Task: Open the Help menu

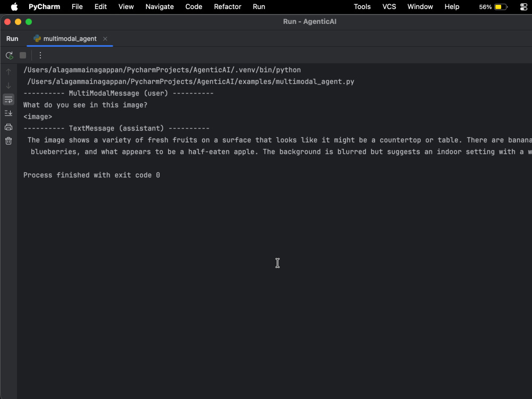Action: click(452, 7)
